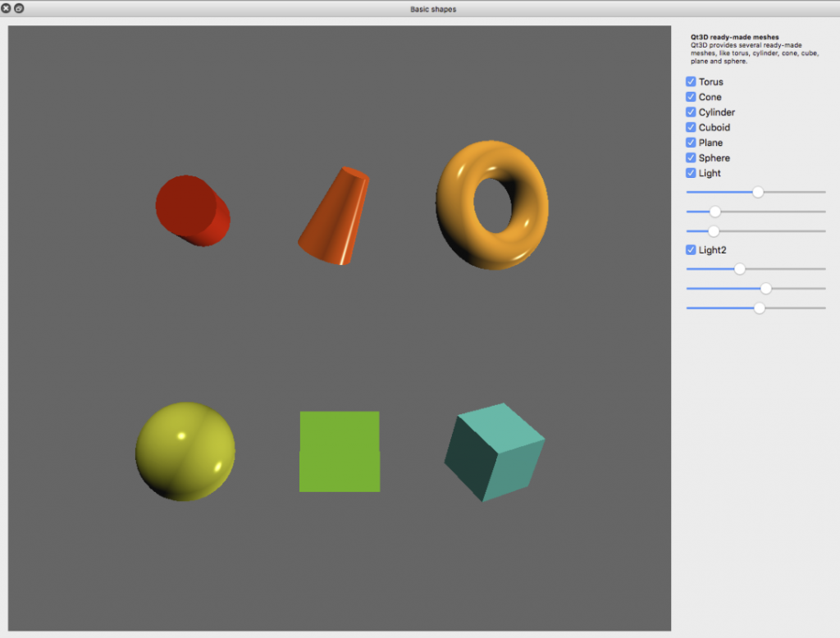Click the first slider handle under Light2

tap(740, 269)
